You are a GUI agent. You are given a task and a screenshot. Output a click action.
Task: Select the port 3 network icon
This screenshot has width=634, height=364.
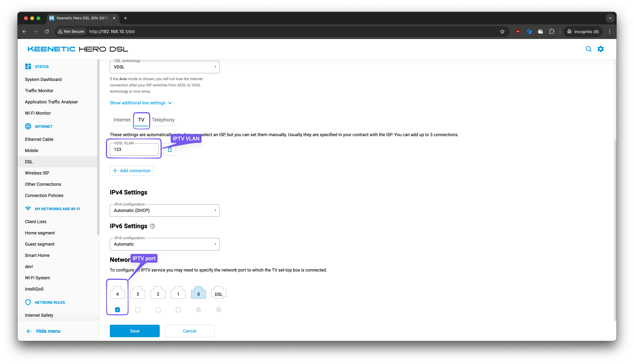click(137, 293)
